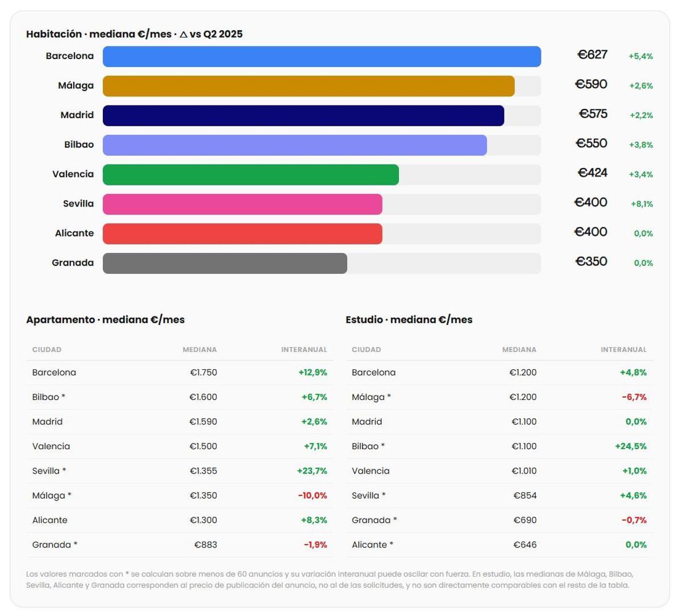Click the +1,0% studio change for Valencia
Image resolution: width=681 pixels, height=616 pixels.
634,471
